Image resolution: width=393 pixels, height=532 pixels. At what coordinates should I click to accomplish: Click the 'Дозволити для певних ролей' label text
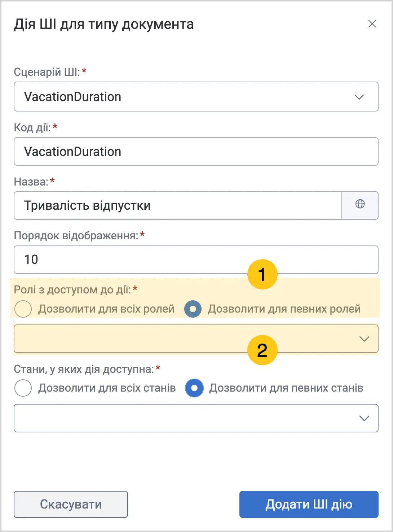tap(284, 309)
